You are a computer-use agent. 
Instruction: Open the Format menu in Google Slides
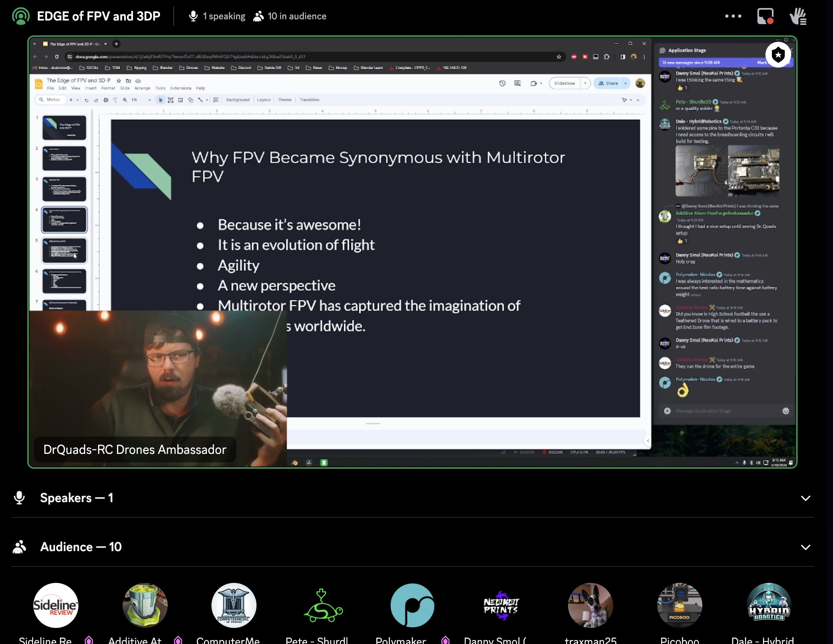pos(108,88)
